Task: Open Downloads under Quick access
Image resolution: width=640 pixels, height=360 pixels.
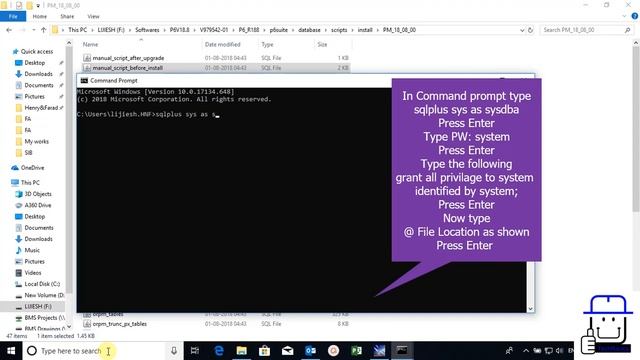Action: pos(38,74)
